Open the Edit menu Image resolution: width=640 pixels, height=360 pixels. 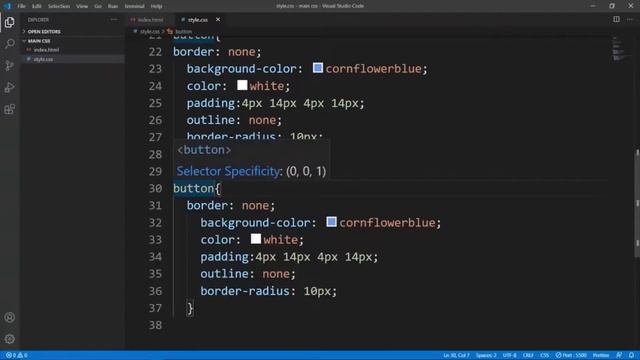point(36,6)
